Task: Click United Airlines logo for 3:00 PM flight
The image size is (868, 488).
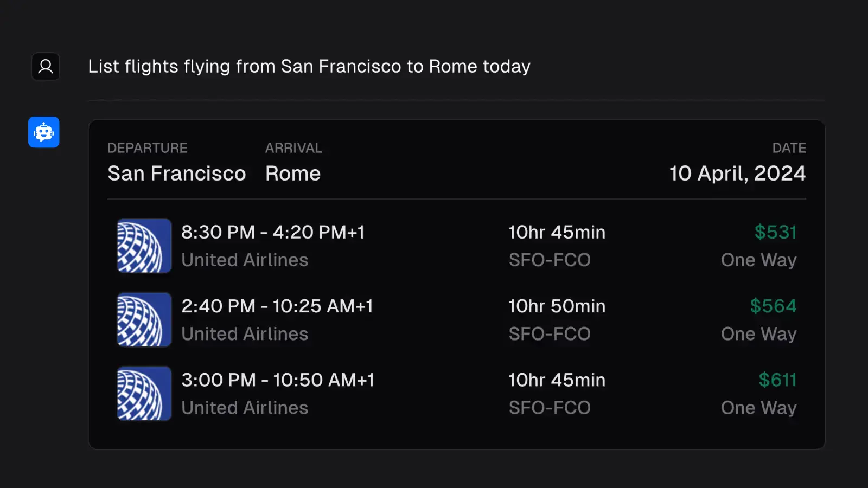Action: tap(144, 394)
